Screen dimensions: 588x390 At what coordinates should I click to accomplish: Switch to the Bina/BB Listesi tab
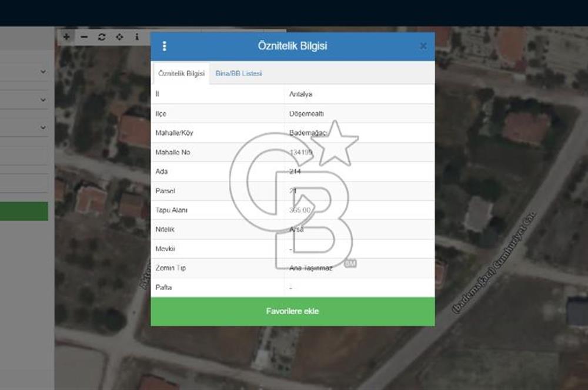(239, 73)
